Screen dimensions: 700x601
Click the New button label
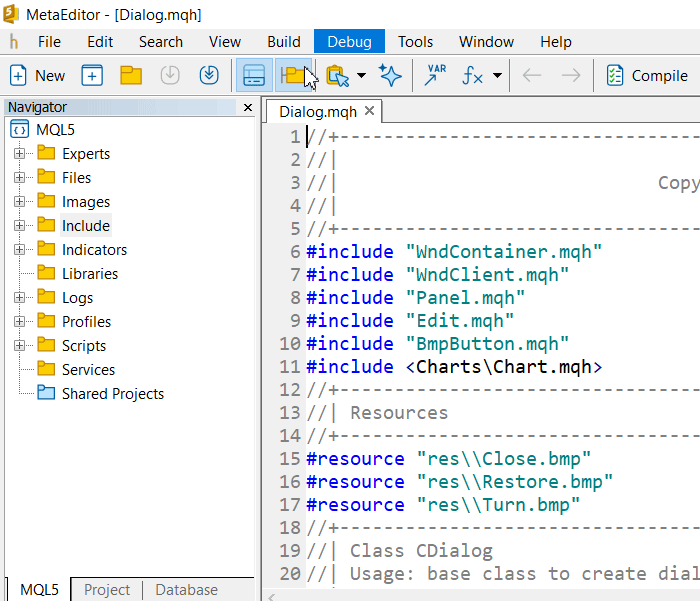point(50,75)
